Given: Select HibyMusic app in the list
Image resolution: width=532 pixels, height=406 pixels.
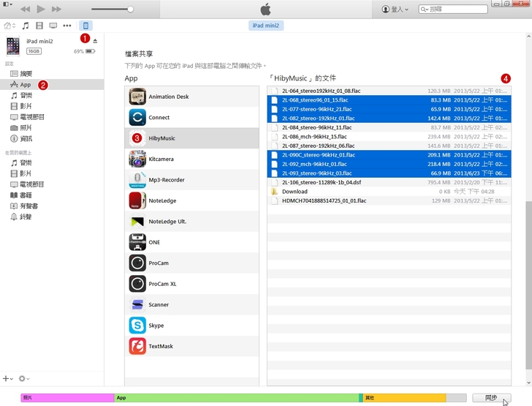Looking at the screenshot, I should coord(161,138).
